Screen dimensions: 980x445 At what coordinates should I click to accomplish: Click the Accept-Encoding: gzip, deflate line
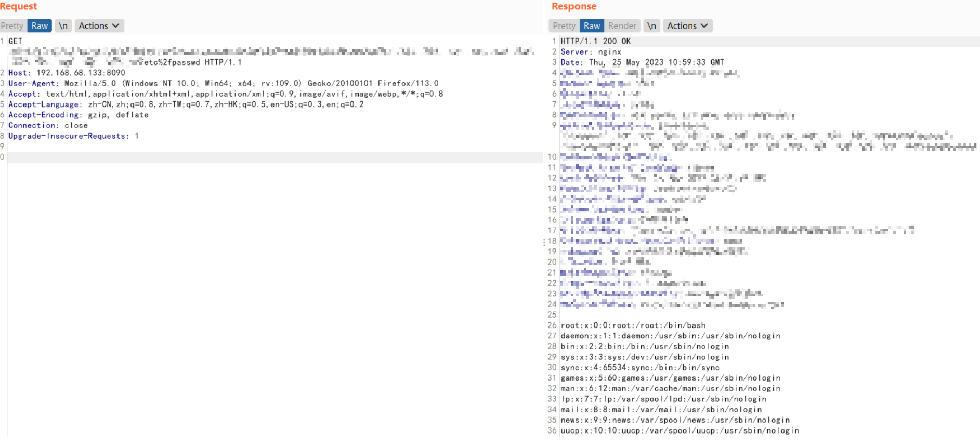79,115
